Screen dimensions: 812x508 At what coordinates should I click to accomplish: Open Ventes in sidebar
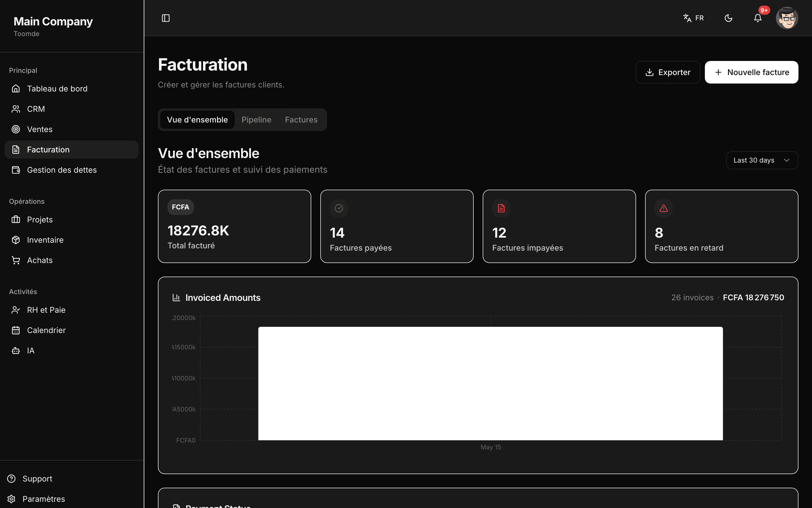pos(71,129)
